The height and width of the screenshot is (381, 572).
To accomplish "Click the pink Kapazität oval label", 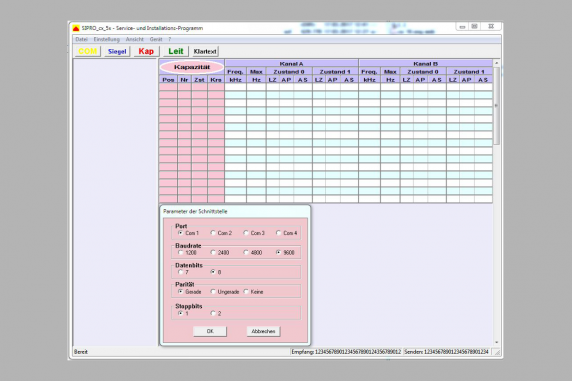I will 192,67.
